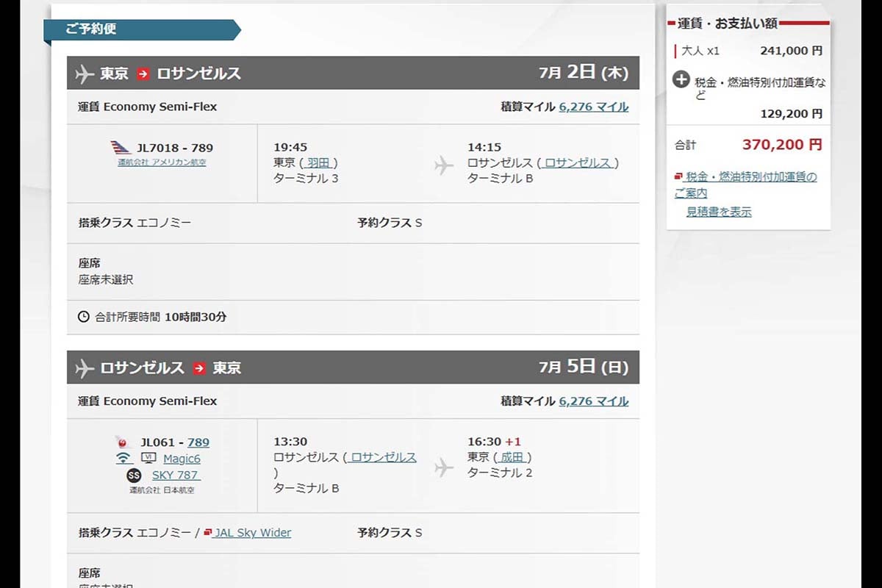Screen dimensions: 882x588
Task: Click the SS seat icon
Action: (134, 475)
